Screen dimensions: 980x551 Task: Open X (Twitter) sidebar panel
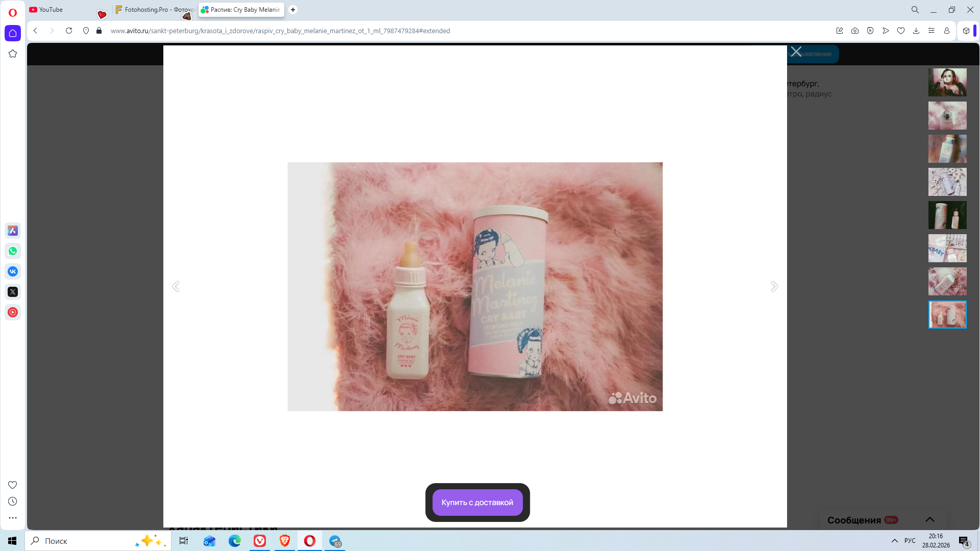tap(13, 292)
